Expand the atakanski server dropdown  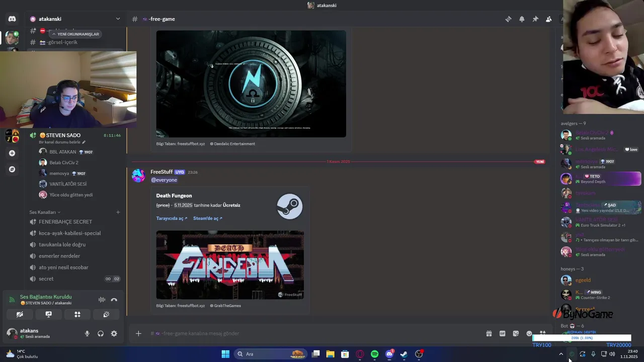pyautogui.click(x=118, y=19)
